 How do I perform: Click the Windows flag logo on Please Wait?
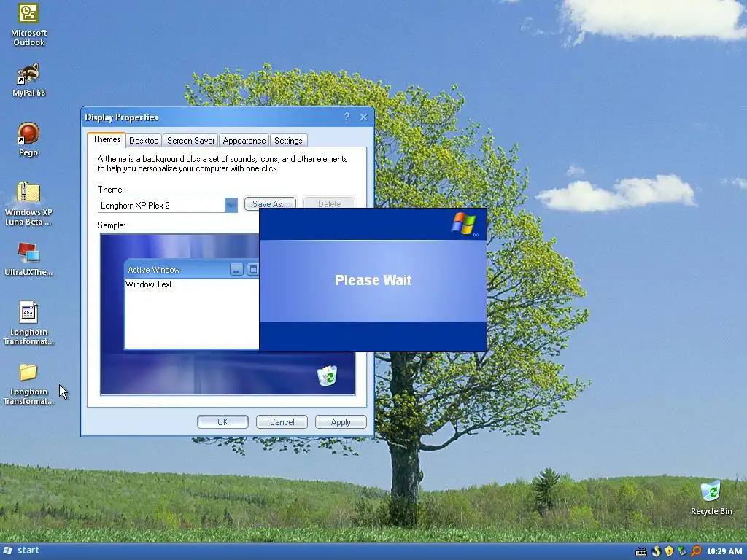click(463, 224)
